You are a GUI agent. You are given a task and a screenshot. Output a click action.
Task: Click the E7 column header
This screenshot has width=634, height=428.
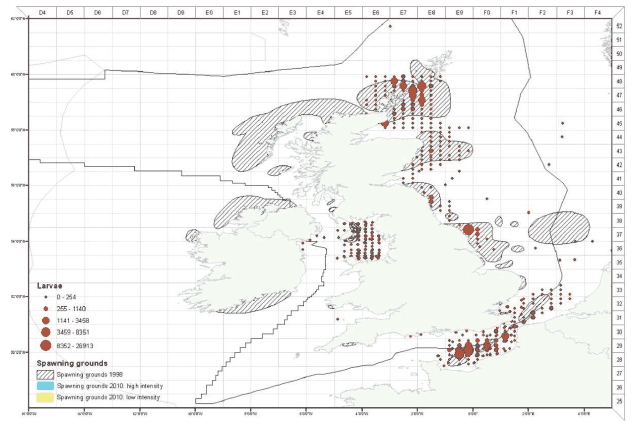[404, 13]
